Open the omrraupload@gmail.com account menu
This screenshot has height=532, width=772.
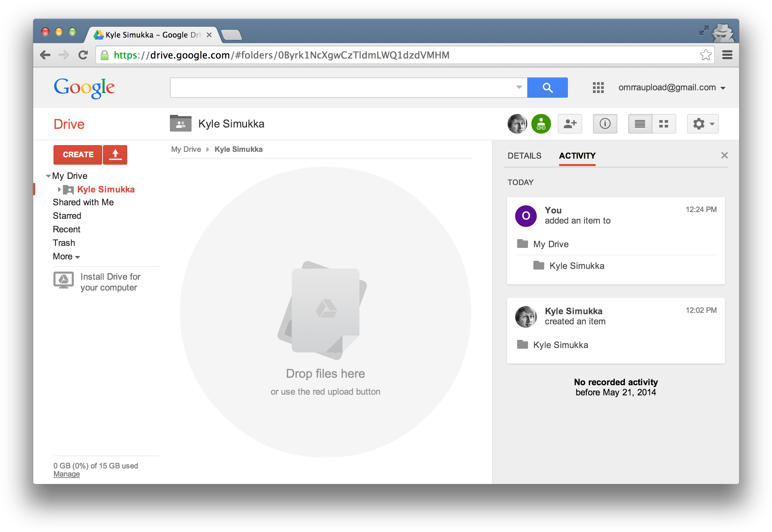click(x=672, y=88)
